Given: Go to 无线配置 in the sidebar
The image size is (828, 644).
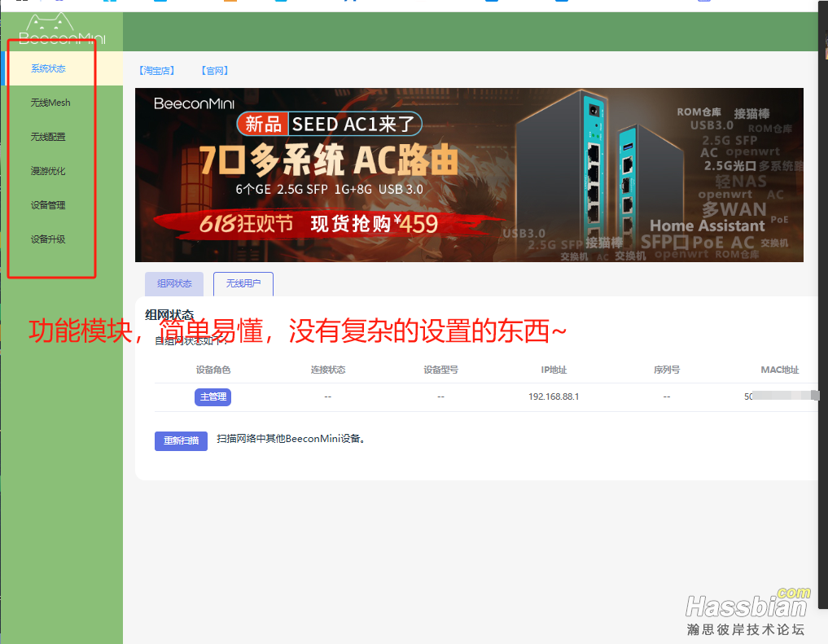Looking at the screenshot, I should pos(48,138).
